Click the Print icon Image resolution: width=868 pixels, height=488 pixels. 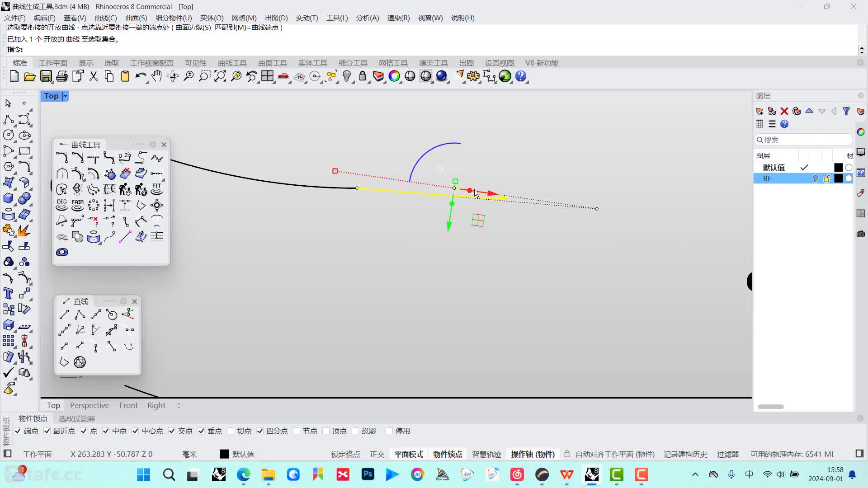(x=62, y=76)
